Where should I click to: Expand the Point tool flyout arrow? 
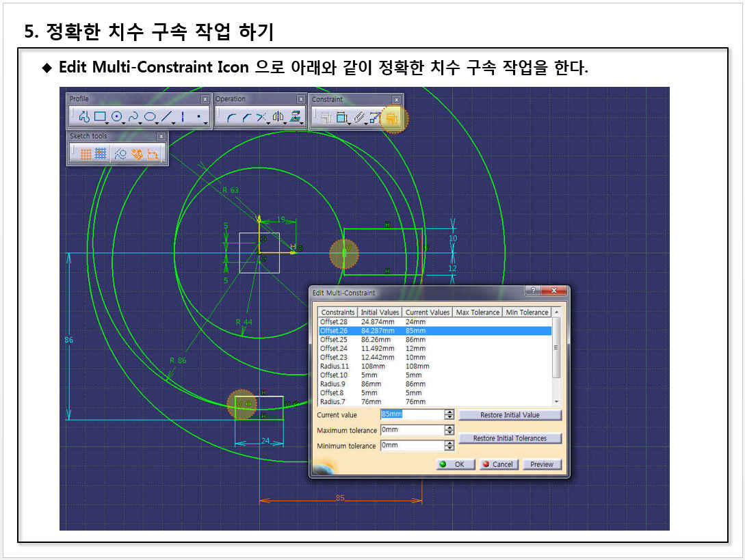(207, 123)
